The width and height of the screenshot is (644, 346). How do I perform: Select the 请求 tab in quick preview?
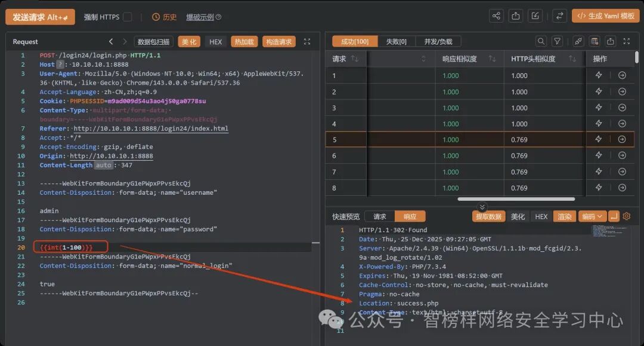click(379, 216)
